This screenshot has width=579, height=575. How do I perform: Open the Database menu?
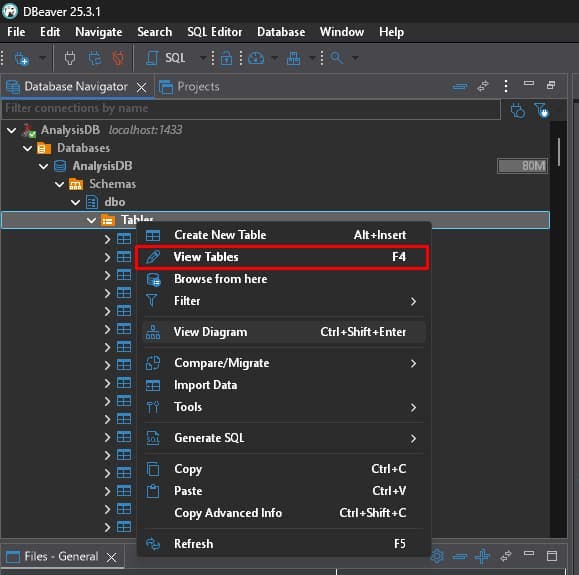[x=281, y=32]
